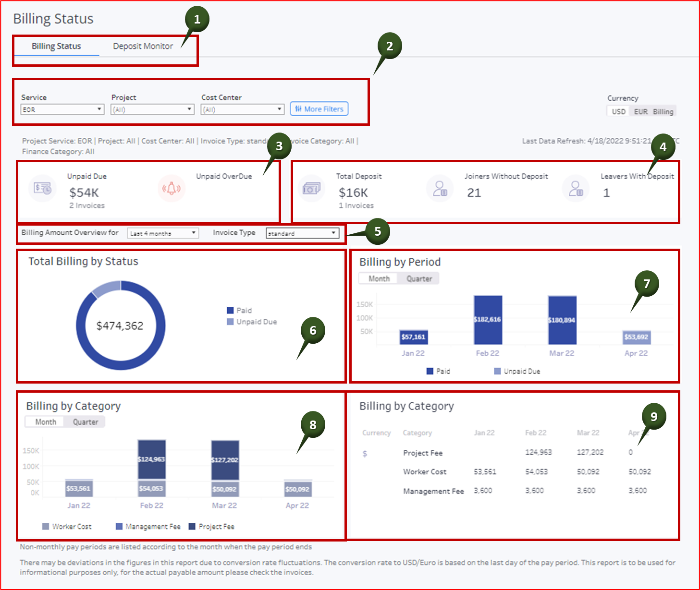Click the More Filters button
The width and height of the screenshot is (700, 590).
(319, 109)
